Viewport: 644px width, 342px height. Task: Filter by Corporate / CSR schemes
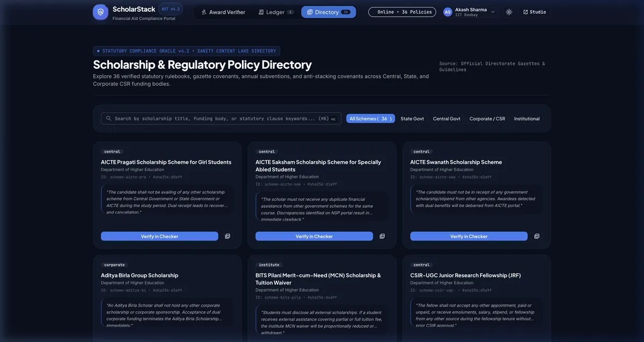[x=487, y=119]
